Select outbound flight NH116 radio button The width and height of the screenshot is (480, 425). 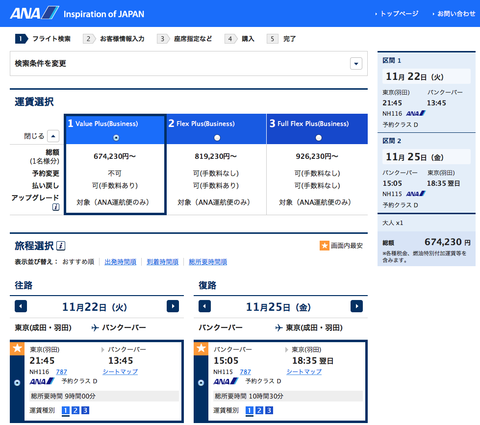[17, 383]
